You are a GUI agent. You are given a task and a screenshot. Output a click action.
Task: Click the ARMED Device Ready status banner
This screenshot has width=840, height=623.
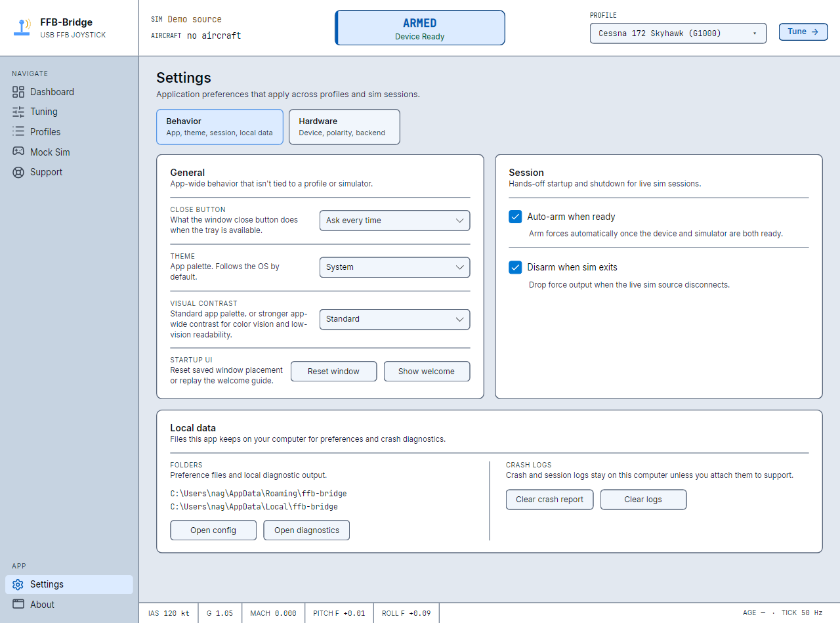[x=420, y=28]
